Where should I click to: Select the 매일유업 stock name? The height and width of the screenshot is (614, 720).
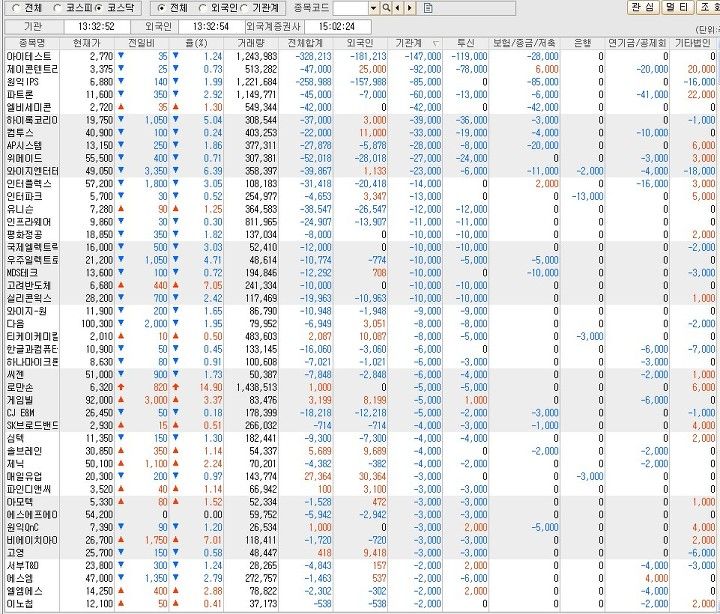click(x=24, y=476)
